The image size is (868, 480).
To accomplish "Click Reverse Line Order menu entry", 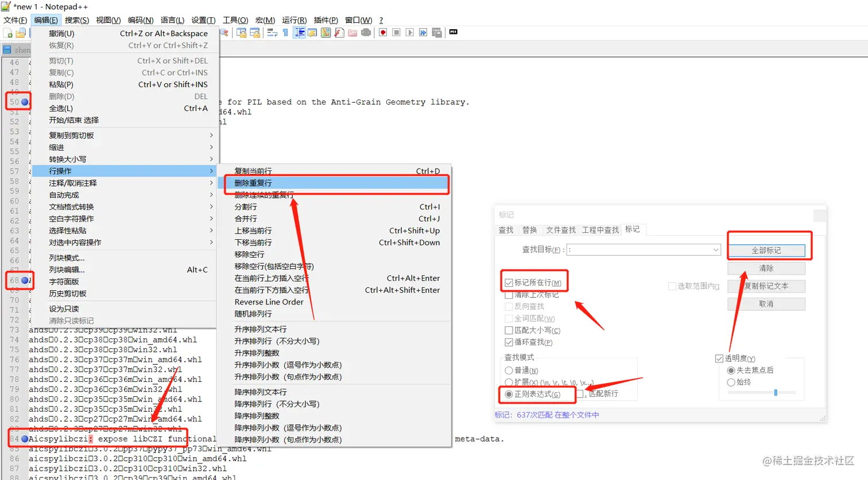I will tap(334, 302).
